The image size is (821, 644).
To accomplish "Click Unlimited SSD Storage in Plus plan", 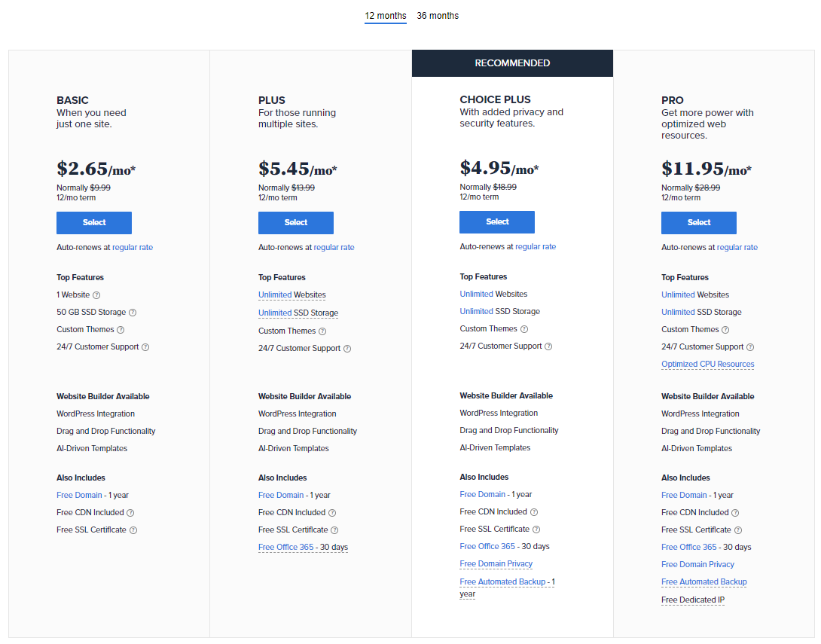I will point(298,313).
